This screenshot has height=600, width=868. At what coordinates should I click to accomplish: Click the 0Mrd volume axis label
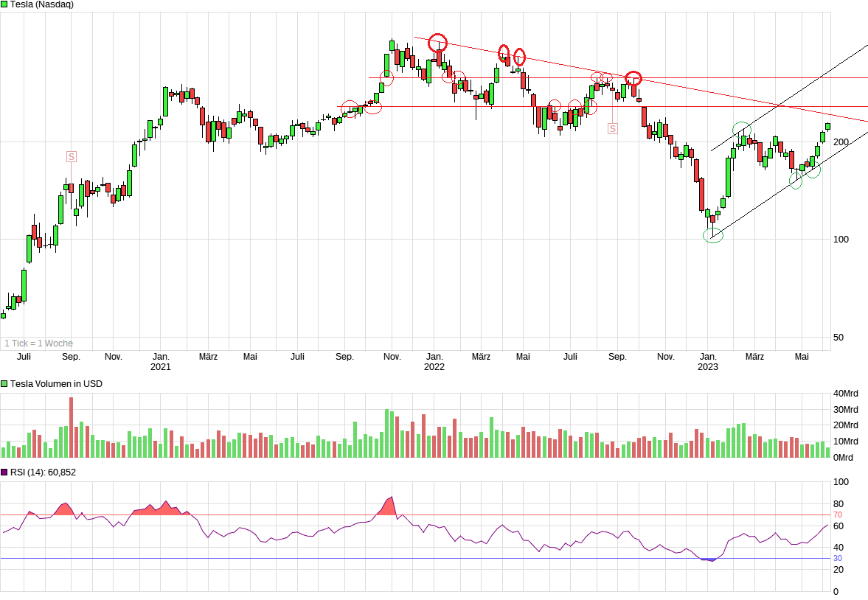[843, 458]
